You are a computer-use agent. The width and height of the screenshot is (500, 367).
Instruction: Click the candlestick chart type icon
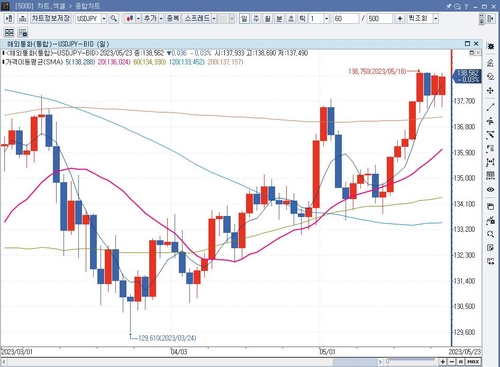point(129,19)
